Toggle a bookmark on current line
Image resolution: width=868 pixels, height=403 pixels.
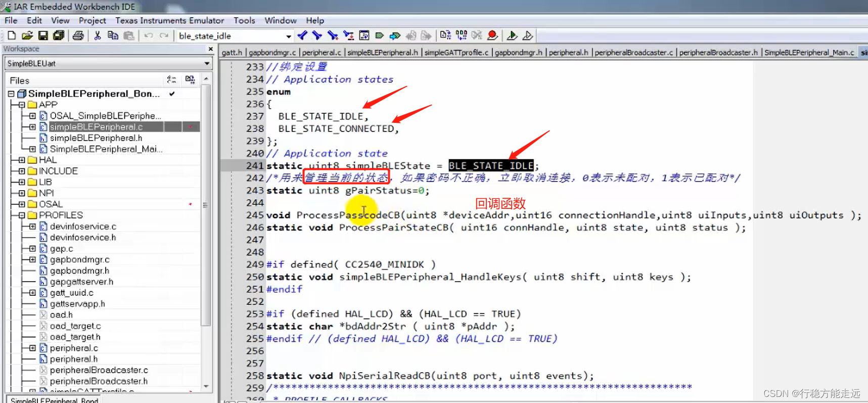point(380,35)
